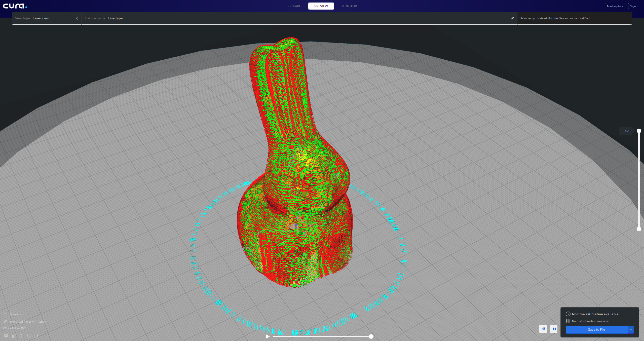The height and width of the screenshot is (341, 644).
Task: Select the isometric 3D view icon
Action: point(6,336)
